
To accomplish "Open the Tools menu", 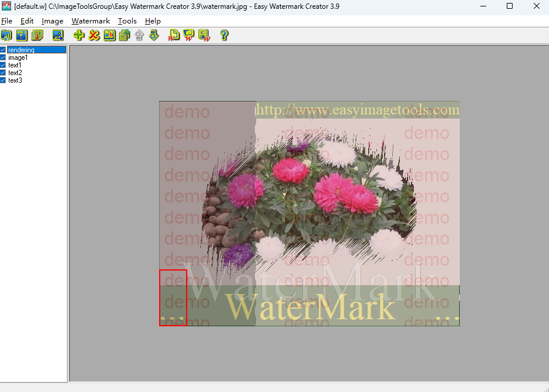I will 127,21.
